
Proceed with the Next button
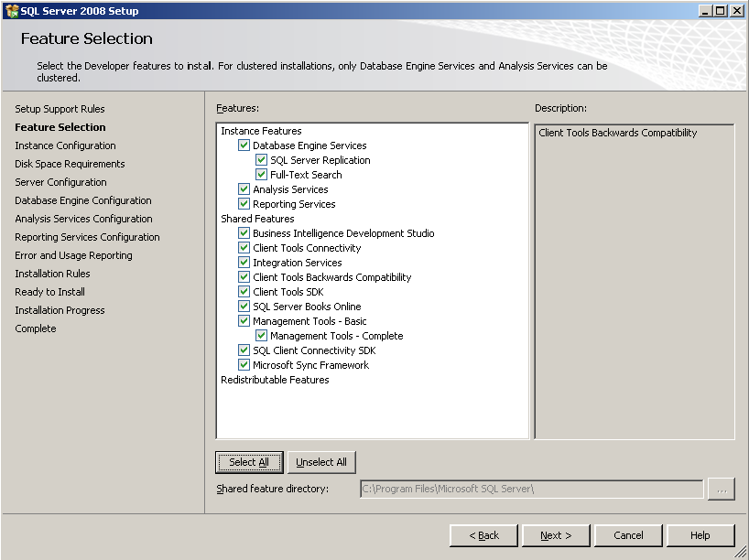[556, 535]
